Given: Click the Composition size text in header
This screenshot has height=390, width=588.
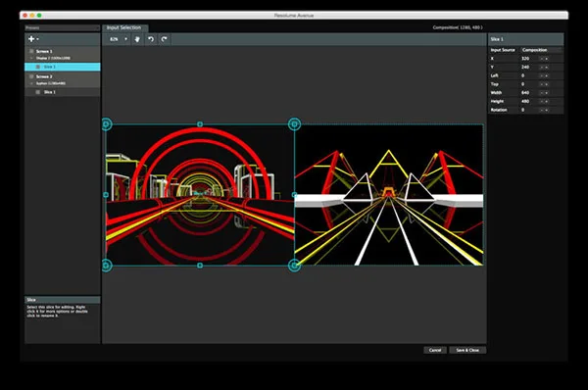Looking at the screenshot, I should 458,27.
